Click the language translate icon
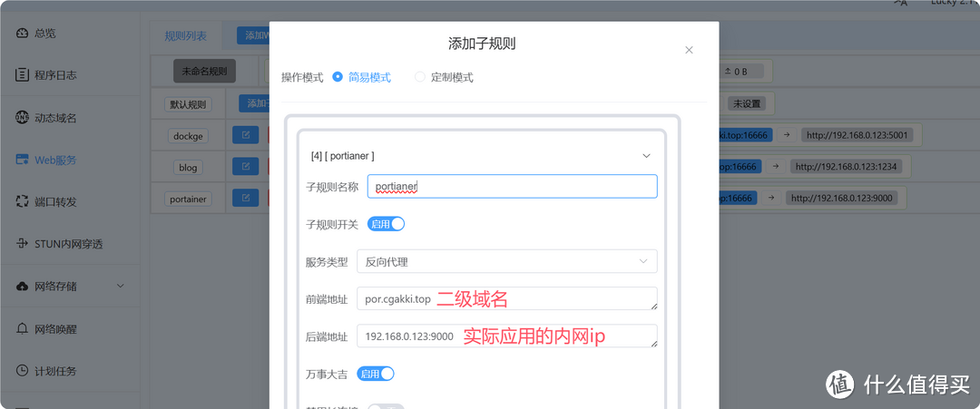 (x=900, y=3)
